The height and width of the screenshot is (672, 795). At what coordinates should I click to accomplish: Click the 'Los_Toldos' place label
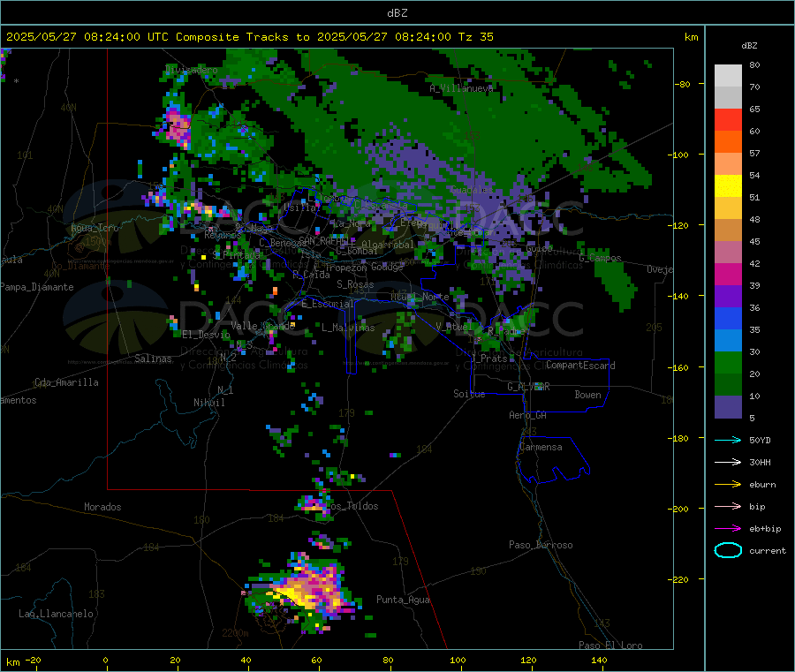[x=352, y=506]
